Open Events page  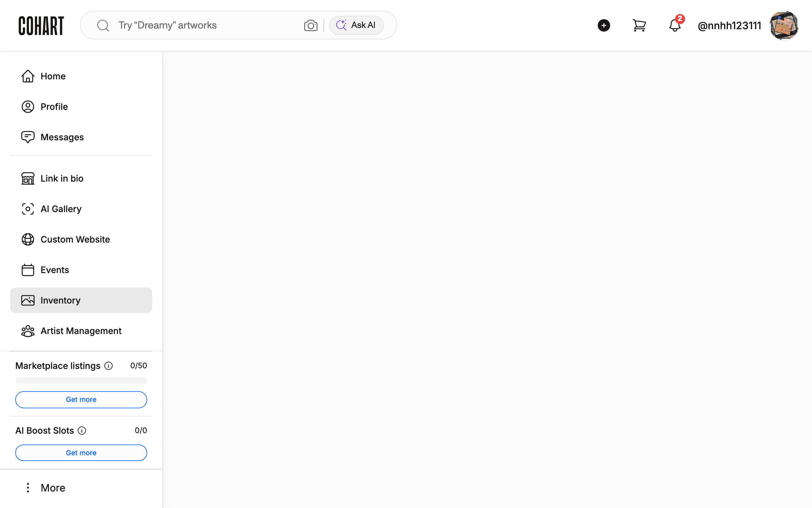click(x=81, y=270)
